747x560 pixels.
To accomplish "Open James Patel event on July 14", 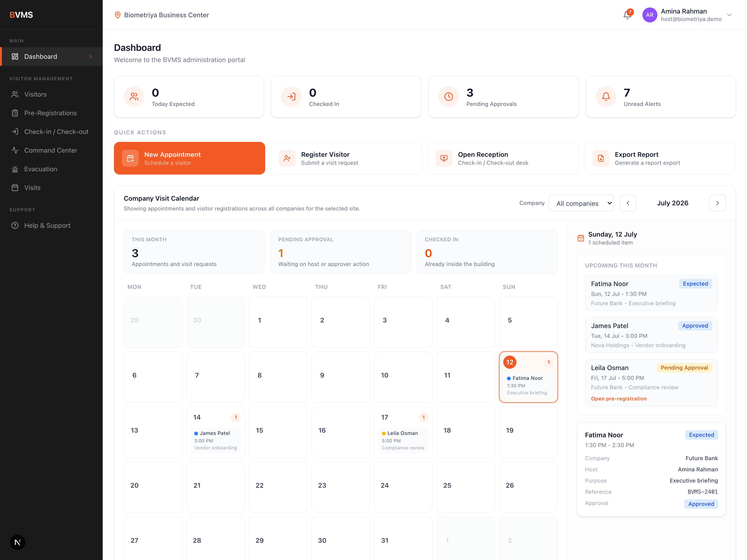I will 215,440.
